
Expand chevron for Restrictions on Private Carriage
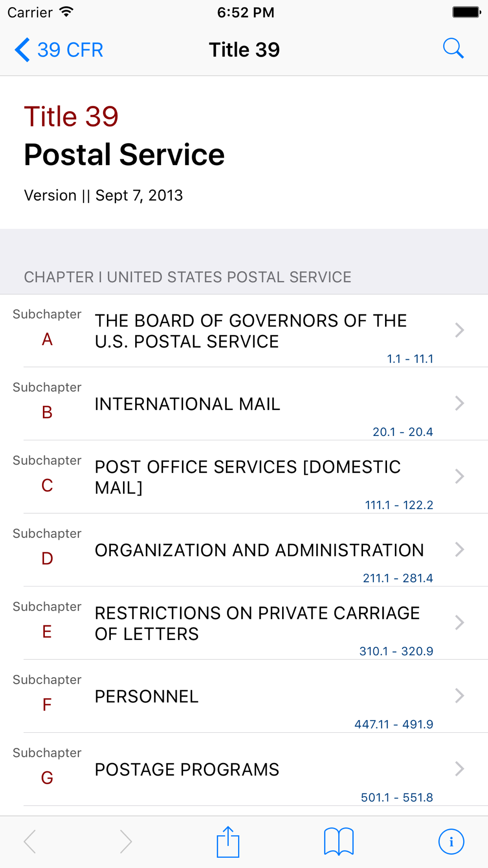click(x=459, y=623)
